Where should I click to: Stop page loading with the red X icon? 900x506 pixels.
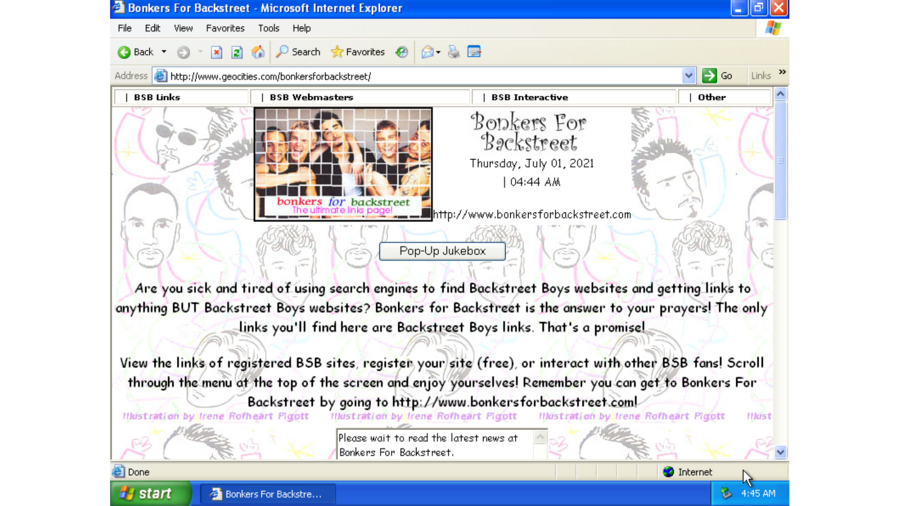[x=216, y=52]
